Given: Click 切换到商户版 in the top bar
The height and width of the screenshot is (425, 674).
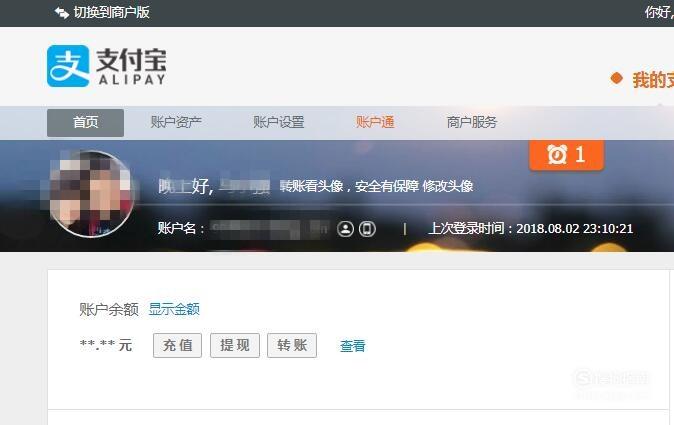Looking at the screenshot, I should coord(111,12).
